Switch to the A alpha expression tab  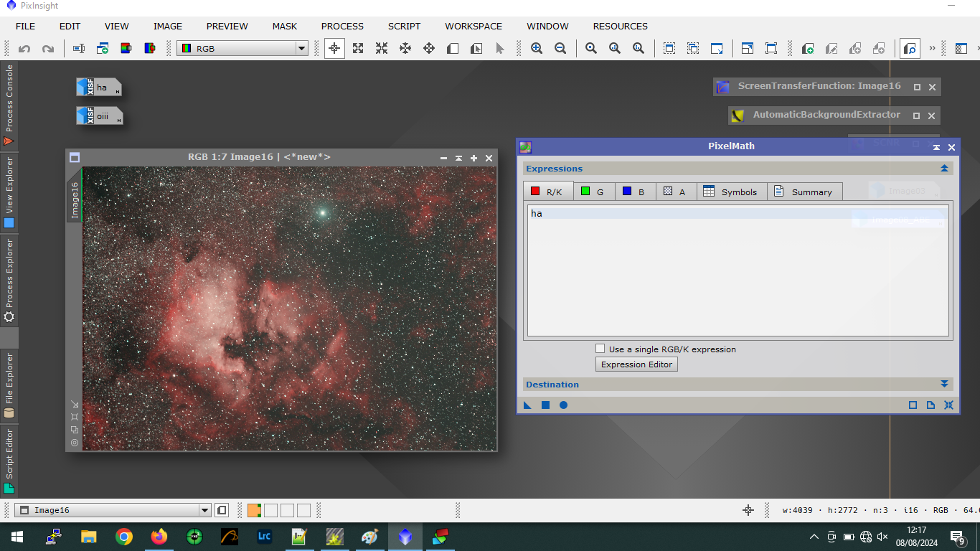[x=675, y=192]
